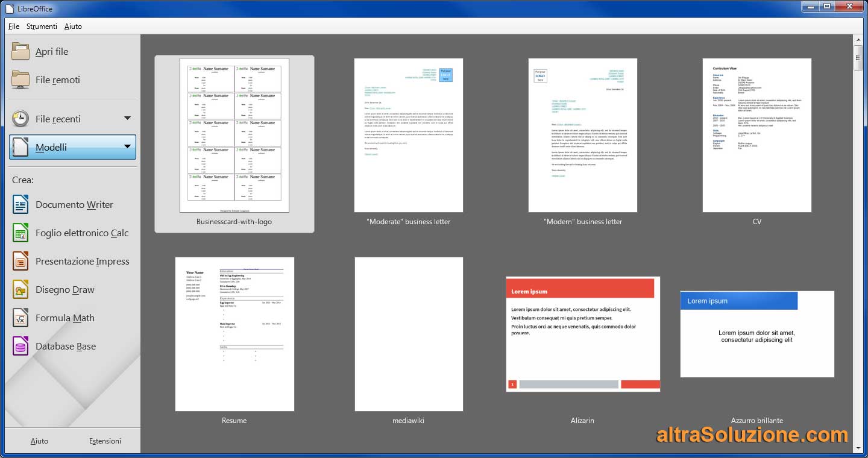Select the Azzurro brillante presentation thumbnail
Image resolution: width=868 pixels, height=458 pixels.
[757, 334]
